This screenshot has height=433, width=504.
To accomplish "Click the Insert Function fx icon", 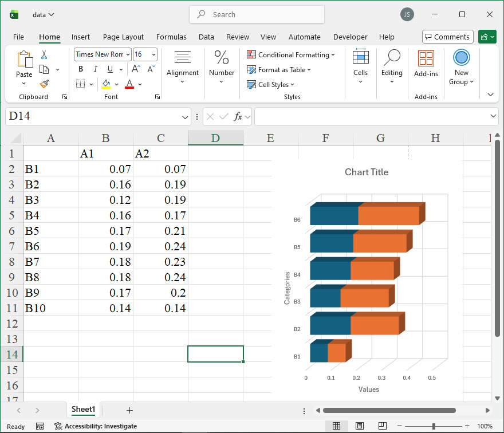I will click(238, 117).
